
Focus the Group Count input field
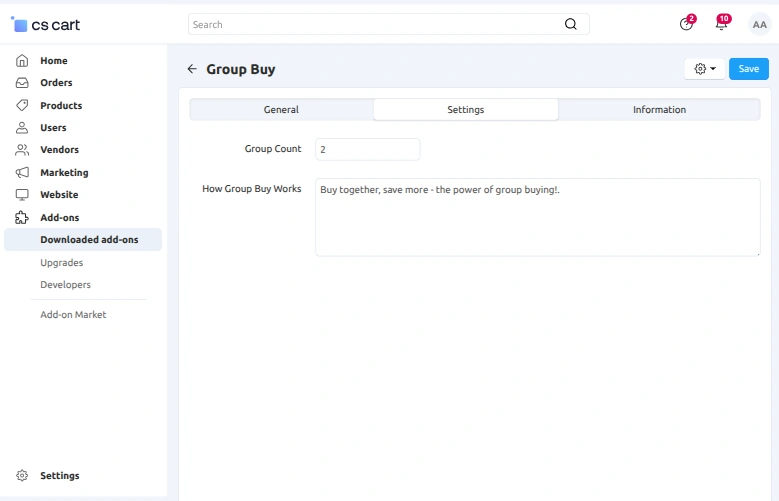point(368,149)
